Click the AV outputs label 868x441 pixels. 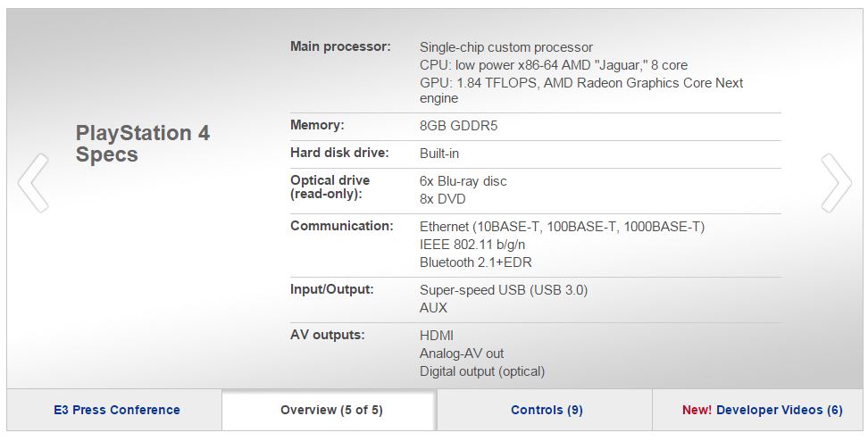tap(327, 335)
